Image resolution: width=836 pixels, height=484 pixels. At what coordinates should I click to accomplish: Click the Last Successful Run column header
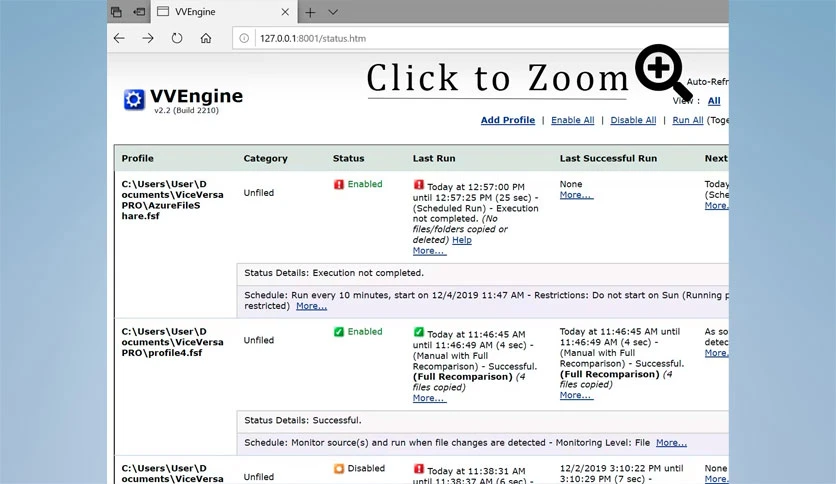pyautogui.click(x=608, y=158)
